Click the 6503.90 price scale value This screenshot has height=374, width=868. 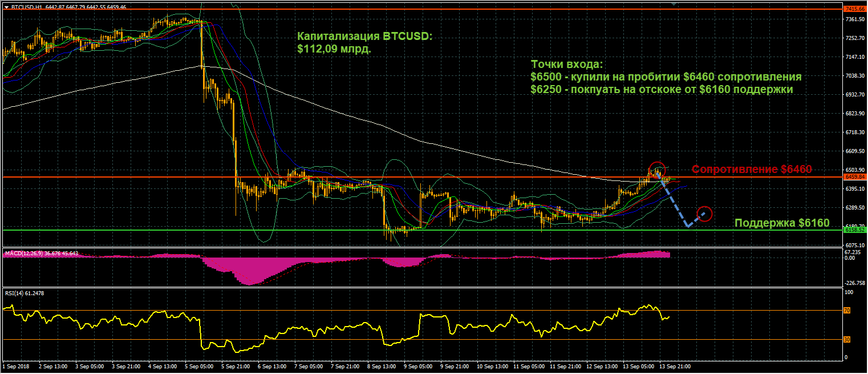click(854, 170)
